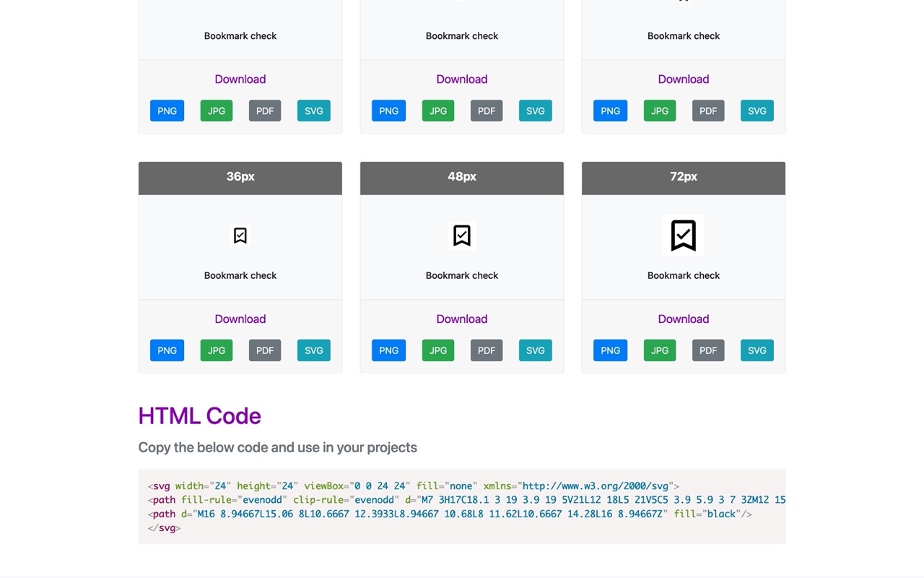
Task: Click the path fill-rule evenodd code line
Action: tap(466, 500)
